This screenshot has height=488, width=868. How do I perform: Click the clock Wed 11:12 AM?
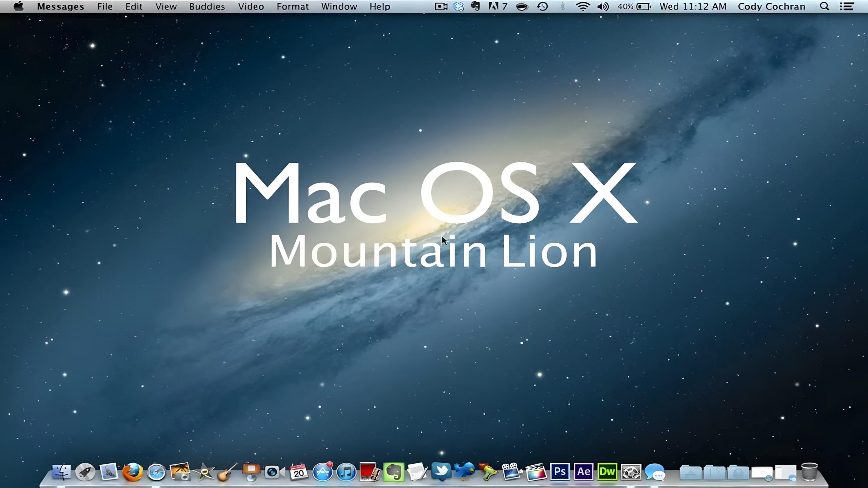[x=693, y=6]
